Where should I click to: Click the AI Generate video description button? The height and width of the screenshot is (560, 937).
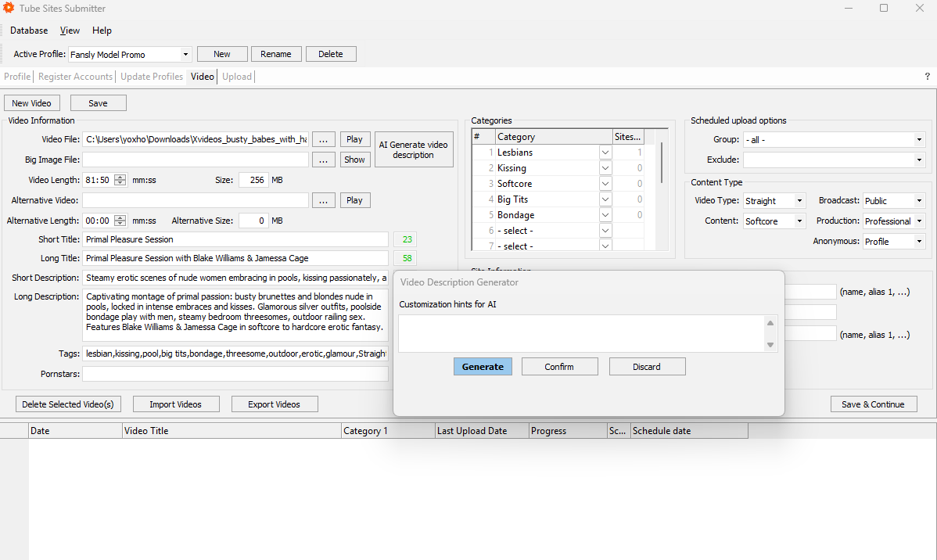point(414,149)
